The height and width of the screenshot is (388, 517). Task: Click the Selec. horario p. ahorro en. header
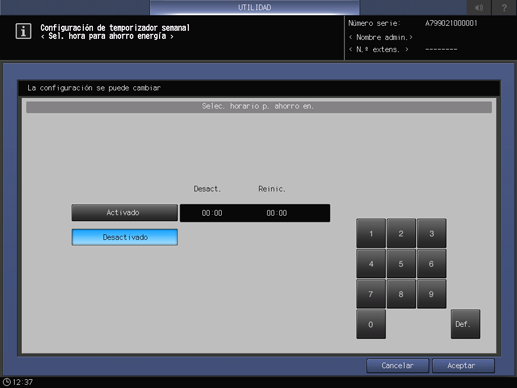click(259, 107)
